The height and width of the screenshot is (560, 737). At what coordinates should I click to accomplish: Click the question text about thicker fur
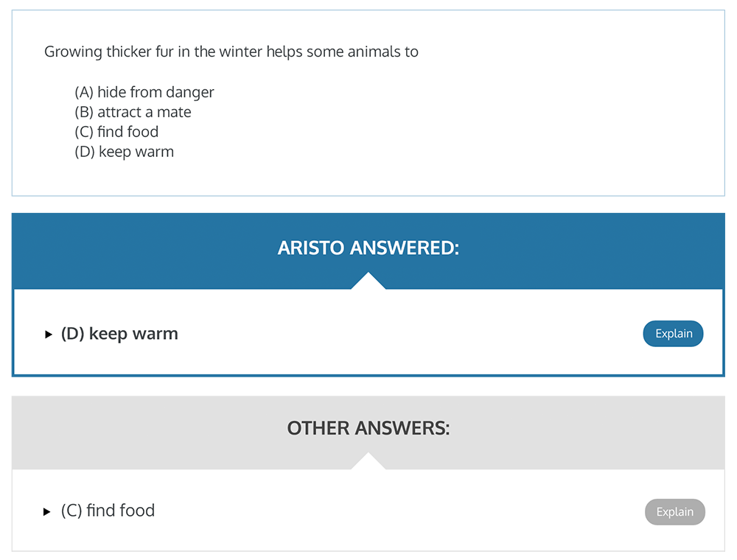click(231, 52)
